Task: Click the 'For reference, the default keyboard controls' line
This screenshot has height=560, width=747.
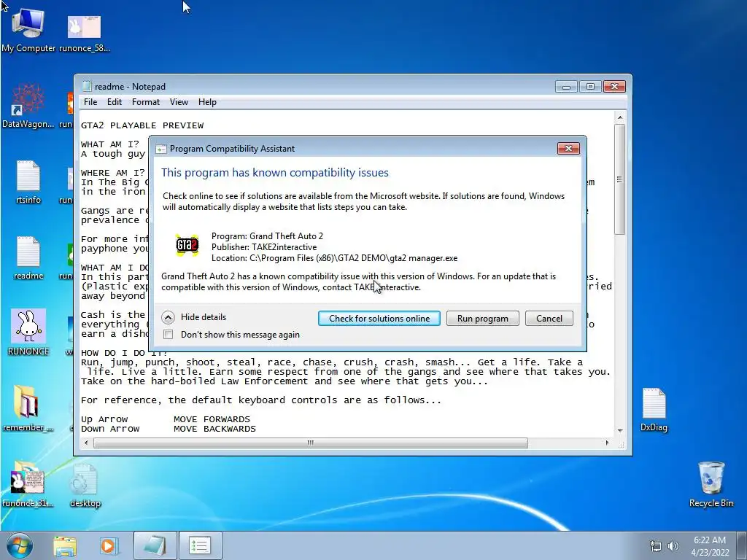Action: 261,400
